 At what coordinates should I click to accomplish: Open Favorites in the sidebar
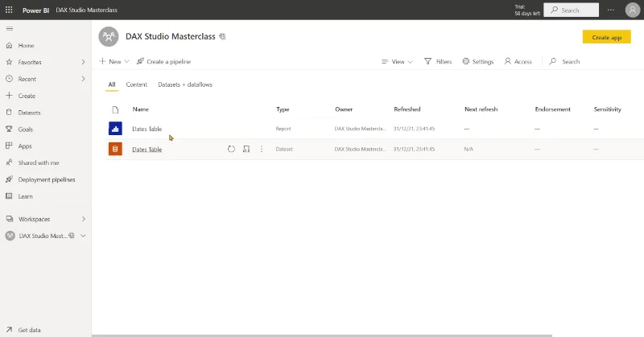coord(30,63)
